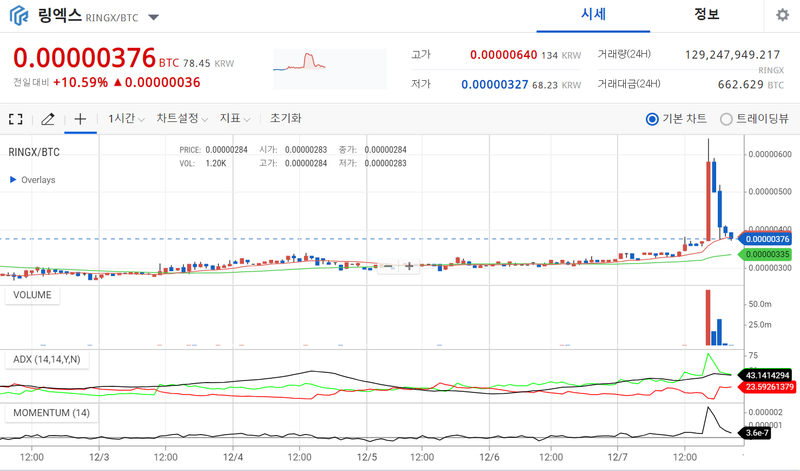800x471 pixels.
Task: Zoom out with chart minus button
Action: click(x=388, y=266)
